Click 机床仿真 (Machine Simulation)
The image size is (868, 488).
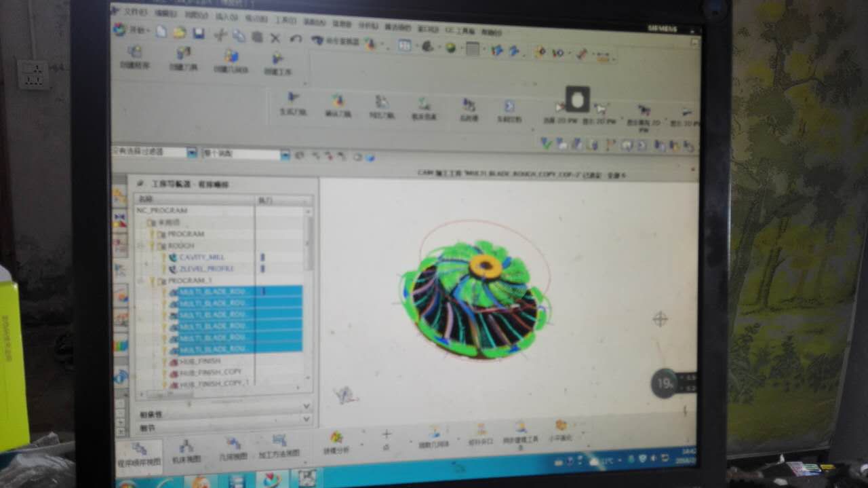pyautogui.click(x=424, y=109)
